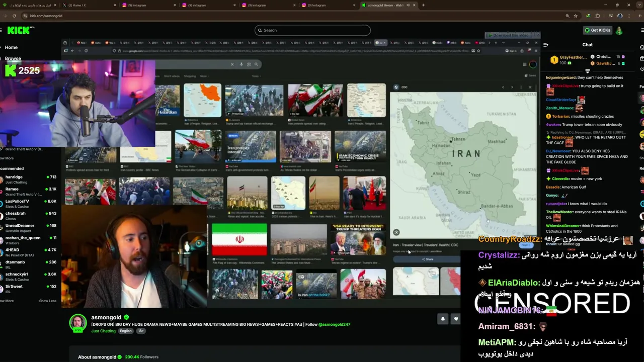Open the Browse sidebar item

pos(13,58)
